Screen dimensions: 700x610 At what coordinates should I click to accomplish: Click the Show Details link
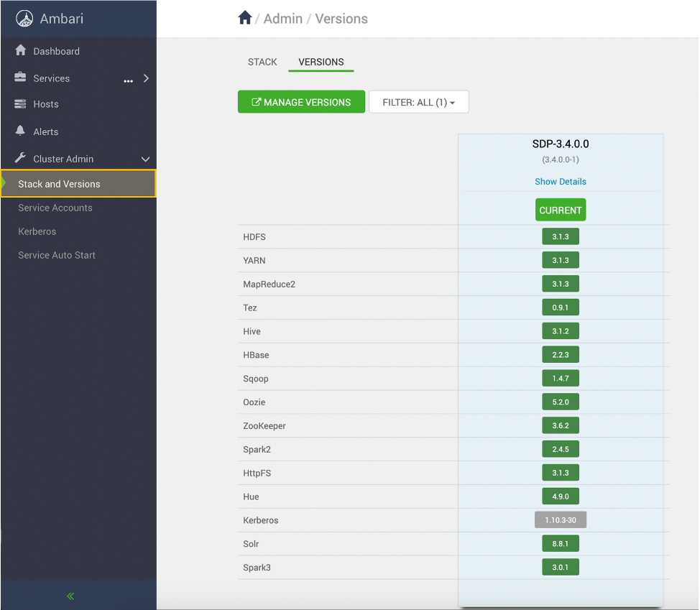coord(561,181)
